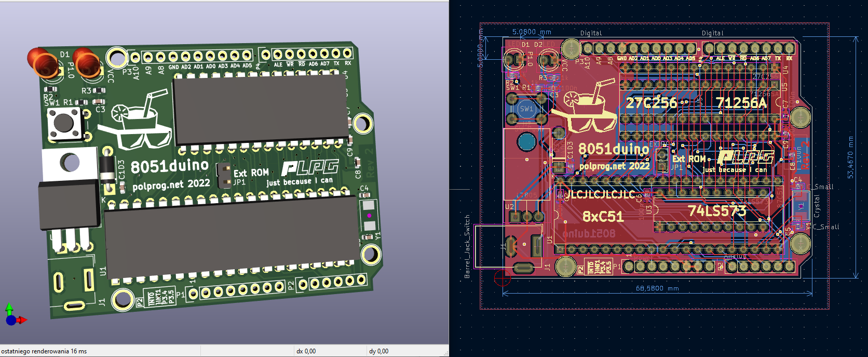Image resolution: width=868 pixels, height=357 pixels.
Task: Select the "27C256" chip label in PCB editor
Action: tap(652, 103)
